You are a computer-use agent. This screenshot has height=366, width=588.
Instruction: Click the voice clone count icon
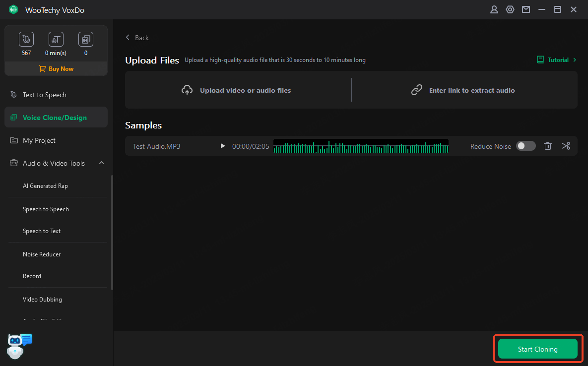coord(86,39)
